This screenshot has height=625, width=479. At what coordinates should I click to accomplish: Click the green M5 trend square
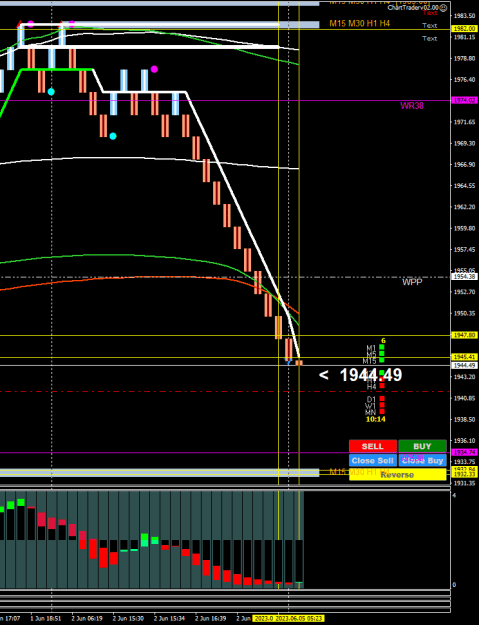(x=382, y=354)
